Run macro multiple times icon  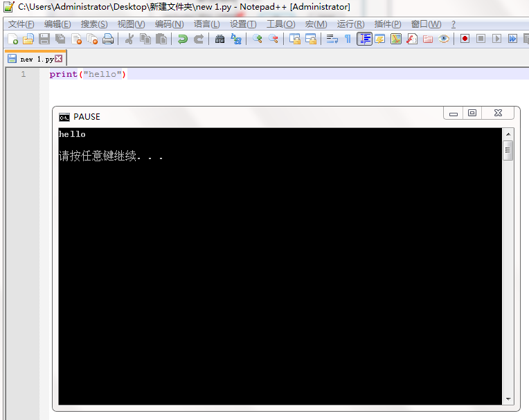click(512, 39)
